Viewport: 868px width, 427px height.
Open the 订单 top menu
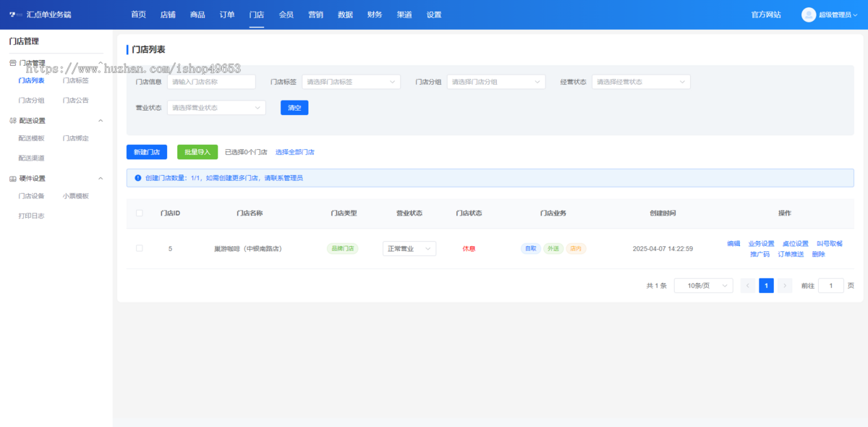227,14
